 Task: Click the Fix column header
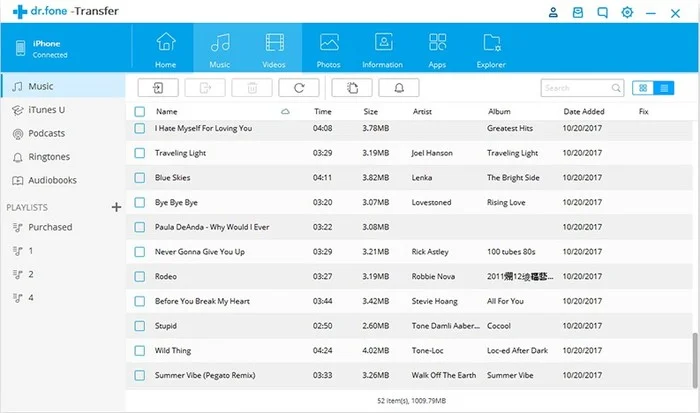[643, 112]
